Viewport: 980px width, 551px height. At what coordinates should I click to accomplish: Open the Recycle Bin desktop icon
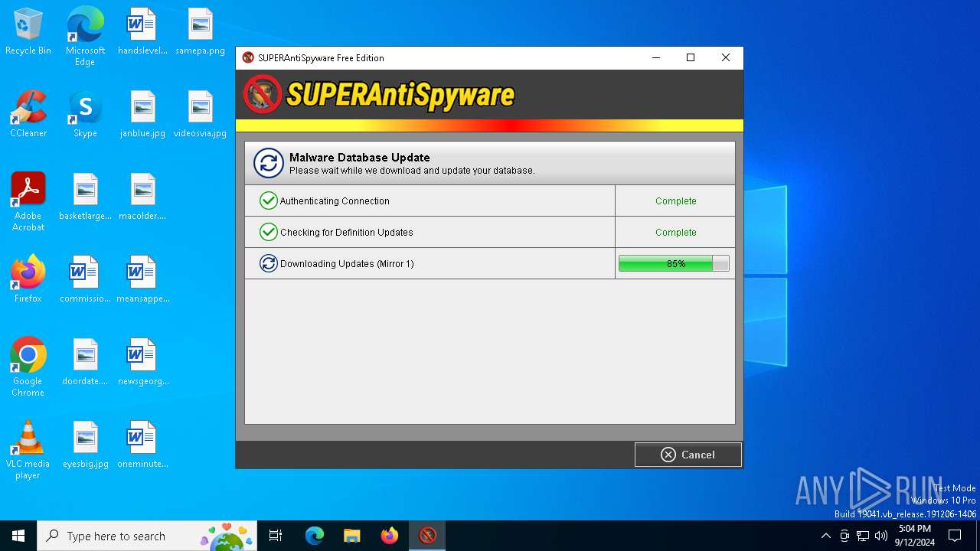(x=28, y=31)
